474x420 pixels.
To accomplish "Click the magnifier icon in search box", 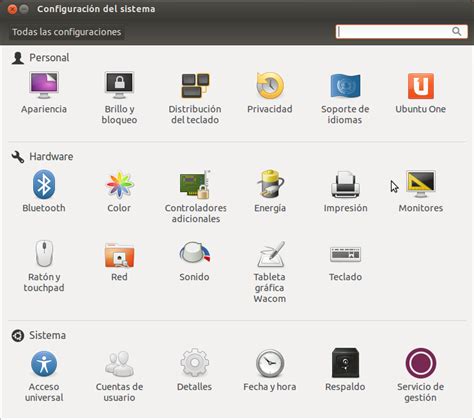I will (457, 32).
